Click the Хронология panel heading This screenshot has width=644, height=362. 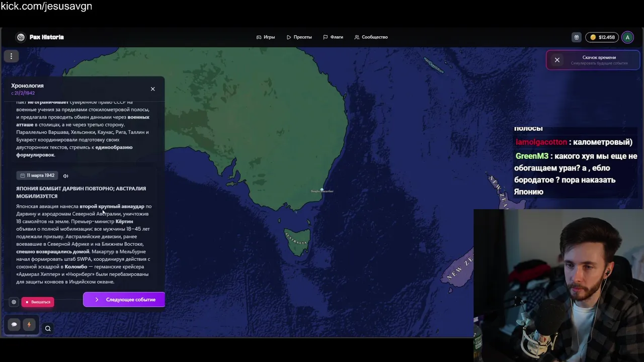pyautogui.click(x=27, y=85)
